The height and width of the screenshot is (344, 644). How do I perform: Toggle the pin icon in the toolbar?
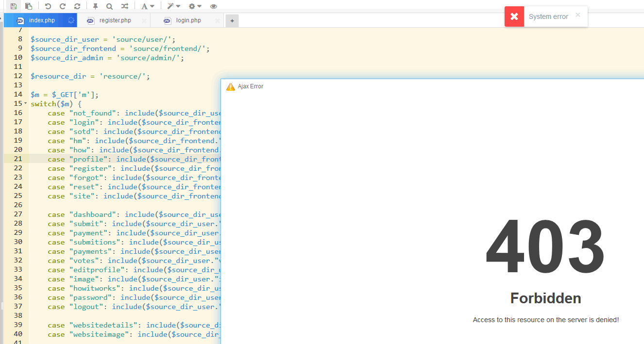[96, 6]
